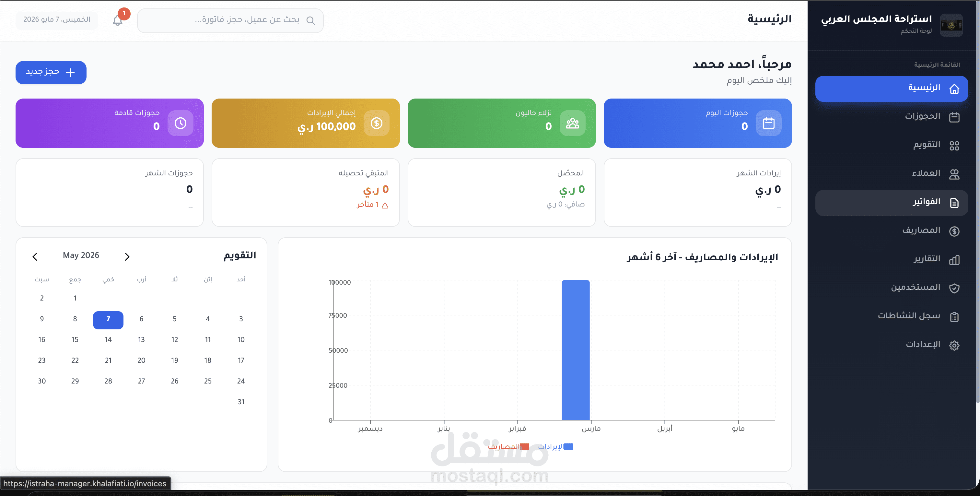This screenshot has width=980, height=496.
Task: Click the المتبقي تحصيله stats card
Action: (306, 193)
